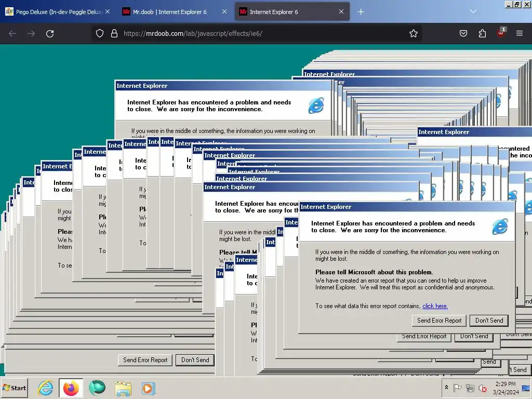
Task: Restore down the Firefox window
Action: 517,4
